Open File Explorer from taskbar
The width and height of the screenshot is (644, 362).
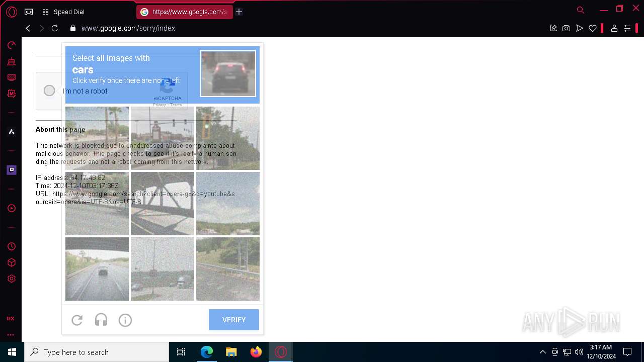tap(231, 352)
